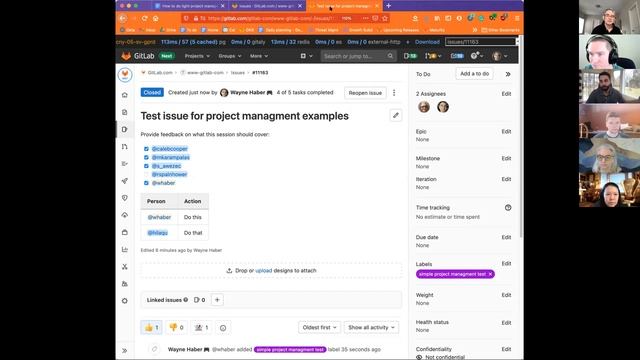Switch to first browser tab
Image resolution: width=640 pixels, height=360 pixels.
[190, 6]
